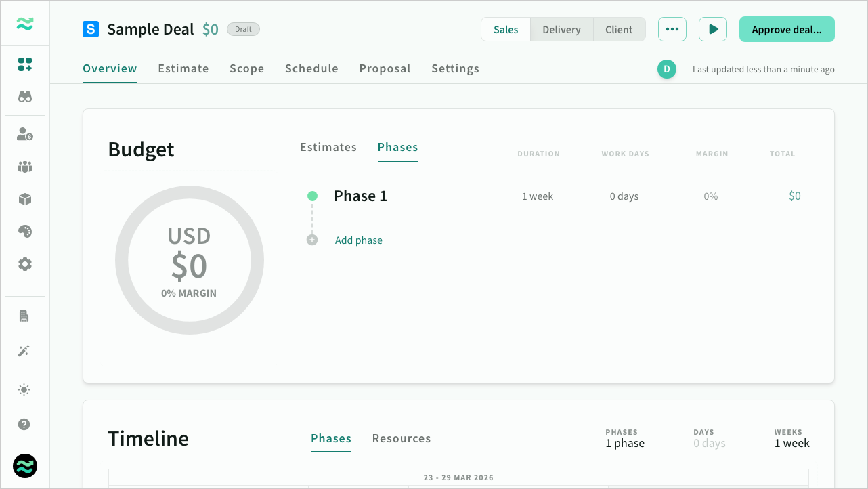Open the Approve deal... menu
This screenshot has width=868, height=489.
pos(786,30)
